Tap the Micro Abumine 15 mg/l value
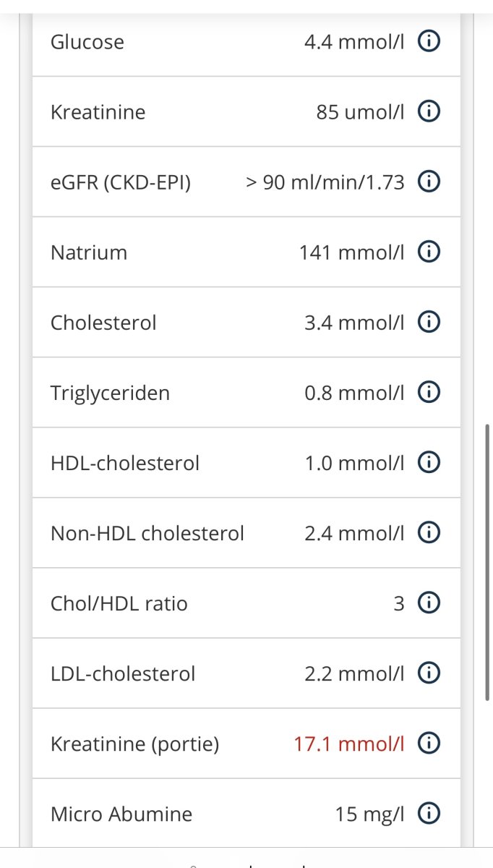This screenshot has height=868, width=493. pyautogui.click(x=369, y=814)
